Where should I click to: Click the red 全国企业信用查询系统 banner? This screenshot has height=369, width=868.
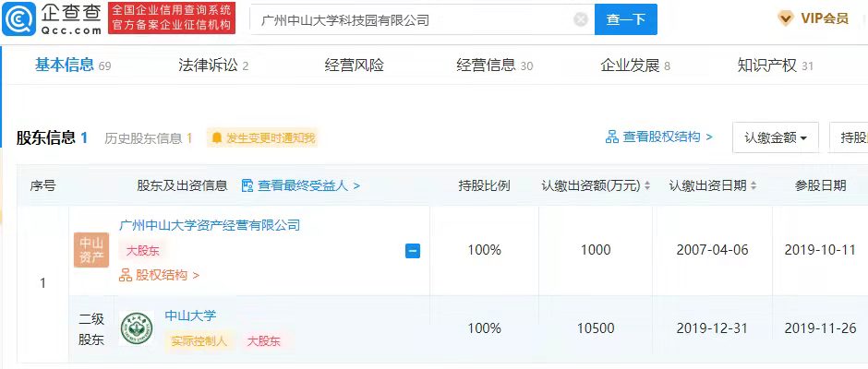pos(172,18)
